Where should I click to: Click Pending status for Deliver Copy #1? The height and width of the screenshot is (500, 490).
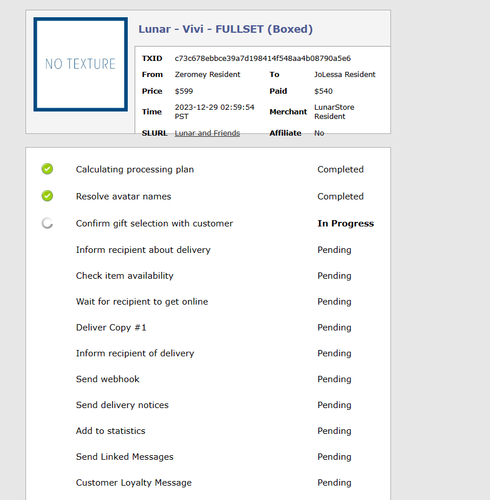coord(334,327)
